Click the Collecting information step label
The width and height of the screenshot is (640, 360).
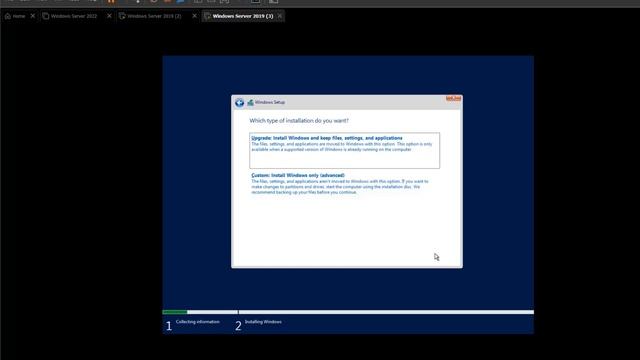click(198, 322)
